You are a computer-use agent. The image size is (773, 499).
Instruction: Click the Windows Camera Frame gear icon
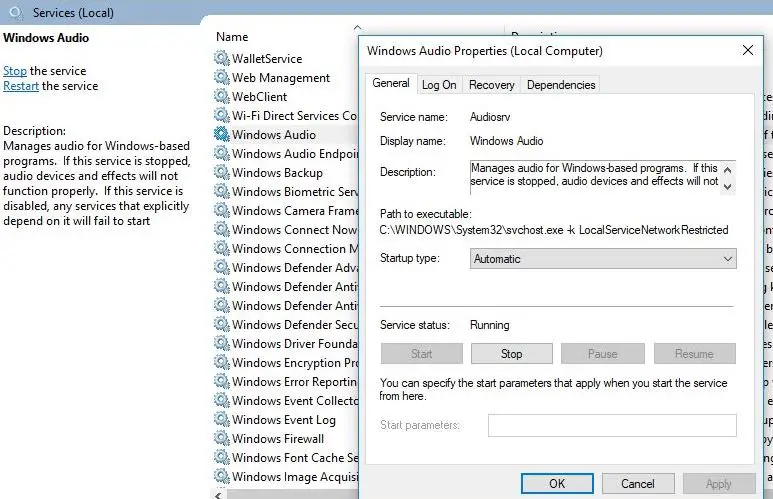tap(222, 210)
